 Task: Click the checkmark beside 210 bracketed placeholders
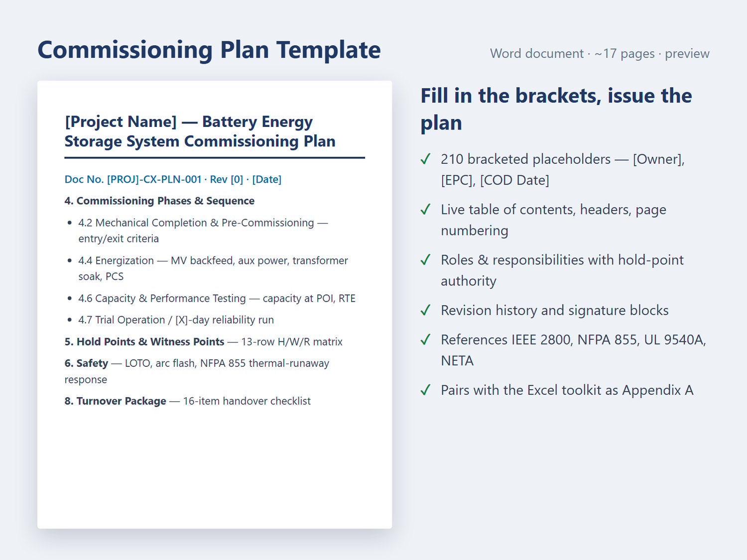tap(425, 159)
